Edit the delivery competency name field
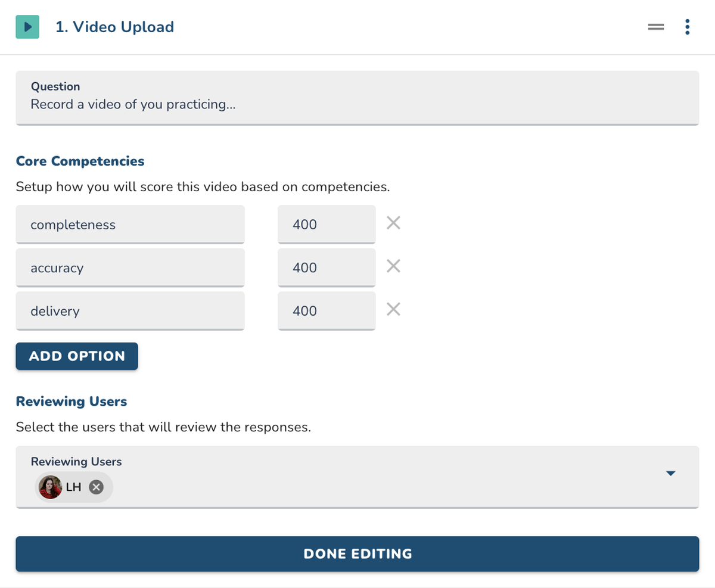The width and height of the screenshot is (715, 588). [130, 310]
